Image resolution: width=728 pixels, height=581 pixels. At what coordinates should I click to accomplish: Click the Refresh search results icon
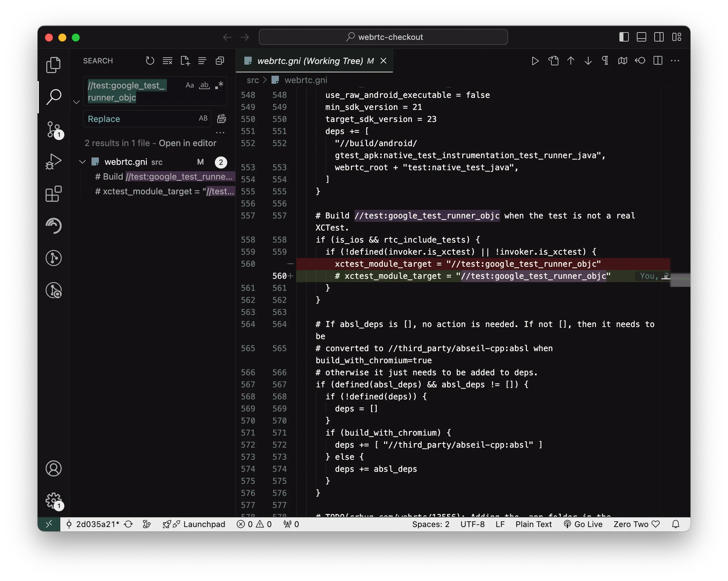[x=150, y=61]
